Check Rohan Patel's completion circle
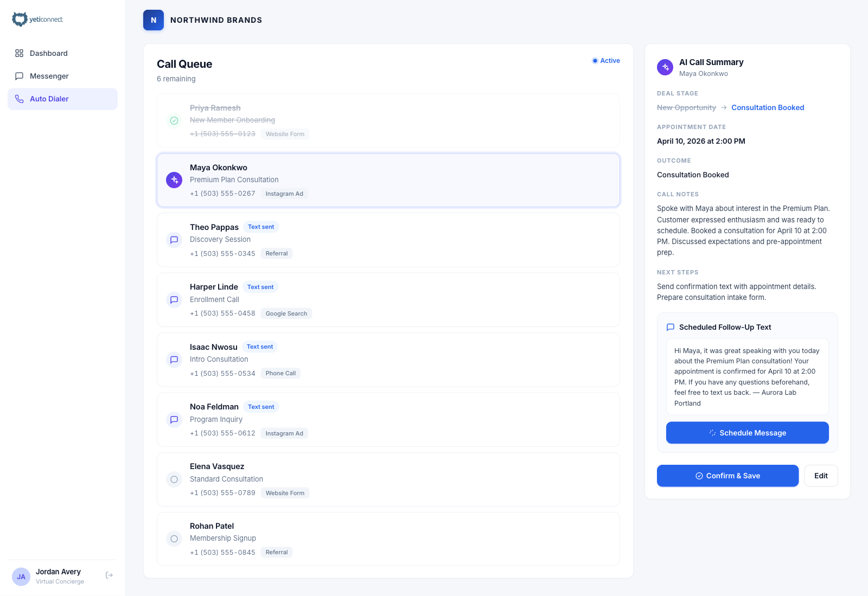This screenshot has height=596, width=868. [x=174, y=539]
